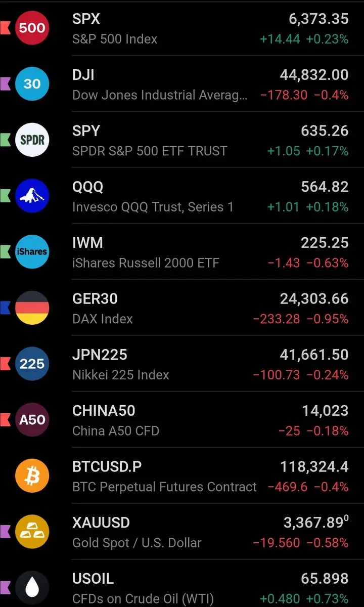Click the German flag GER30 icon

[x=32, y=308]
